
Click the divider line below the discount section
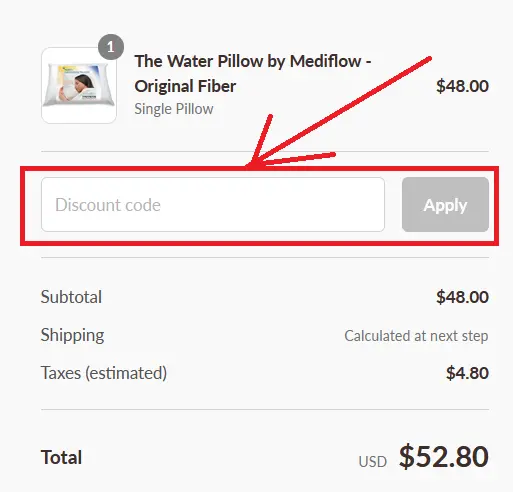(x=265, y=257)
